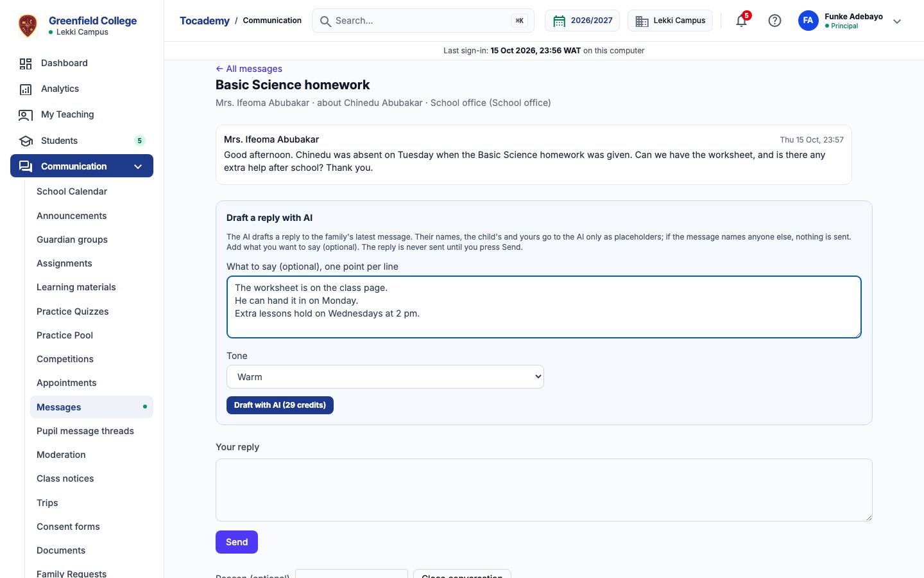
Task: Go to Analytics in the sidebar
Action: (x=81, y=89)
